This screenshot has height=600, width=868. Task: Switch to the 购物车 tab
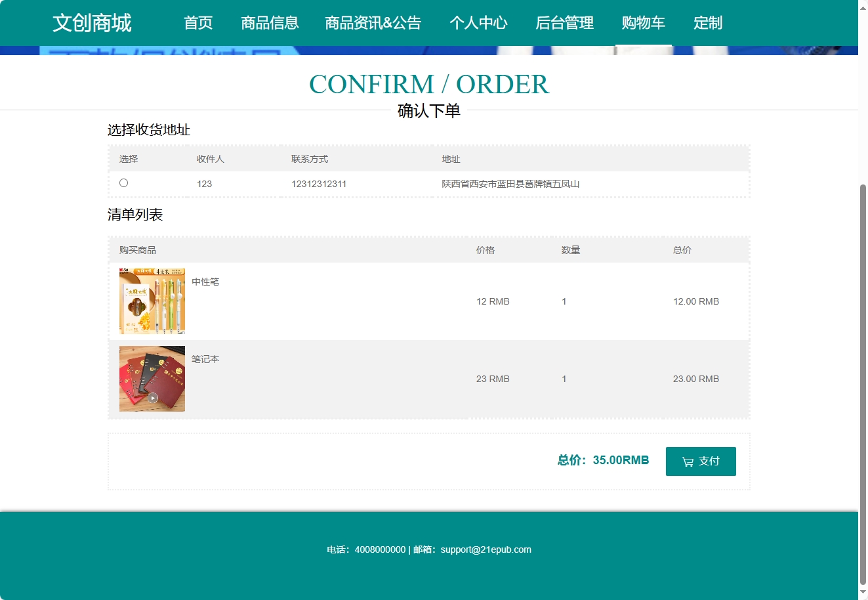click(644, 23)
